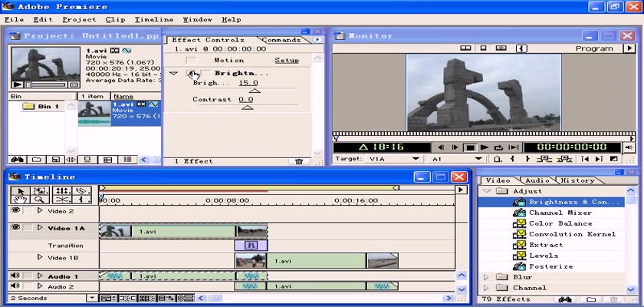Viewport: 644px width, 307px height.
Task: Click the Setup link beside Motion
Action: click(287, 61)
